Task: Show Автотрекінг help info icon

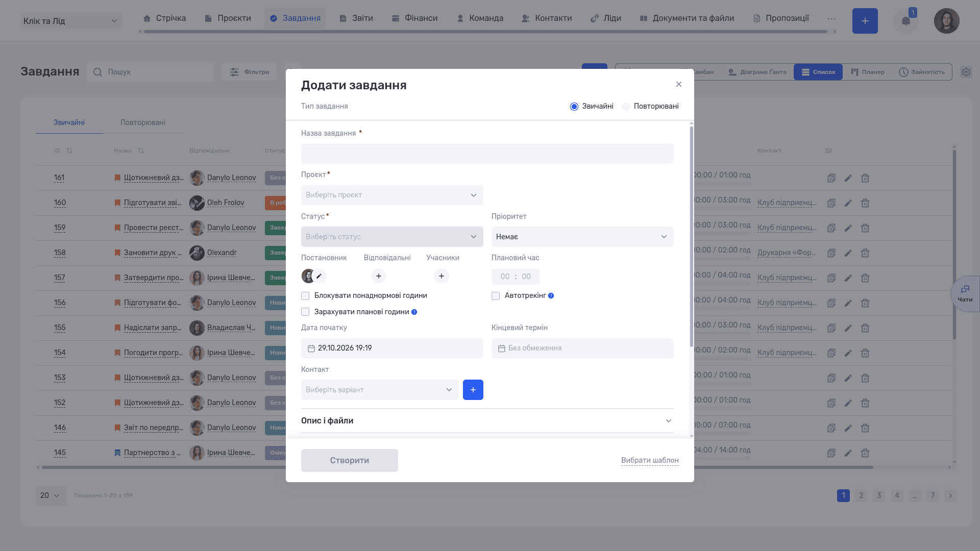Action: click(551, 296)
